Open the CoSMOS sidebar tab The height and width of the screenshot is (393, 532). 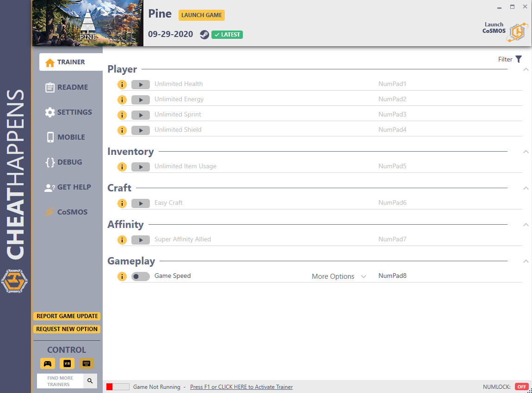[67, 212]
